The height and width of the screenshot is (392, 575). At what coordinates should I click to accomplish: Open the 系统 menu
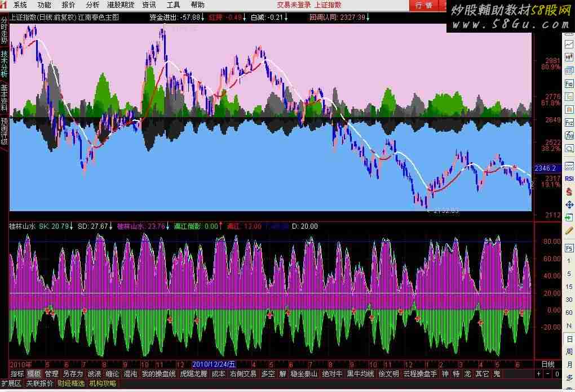point(20,5)
